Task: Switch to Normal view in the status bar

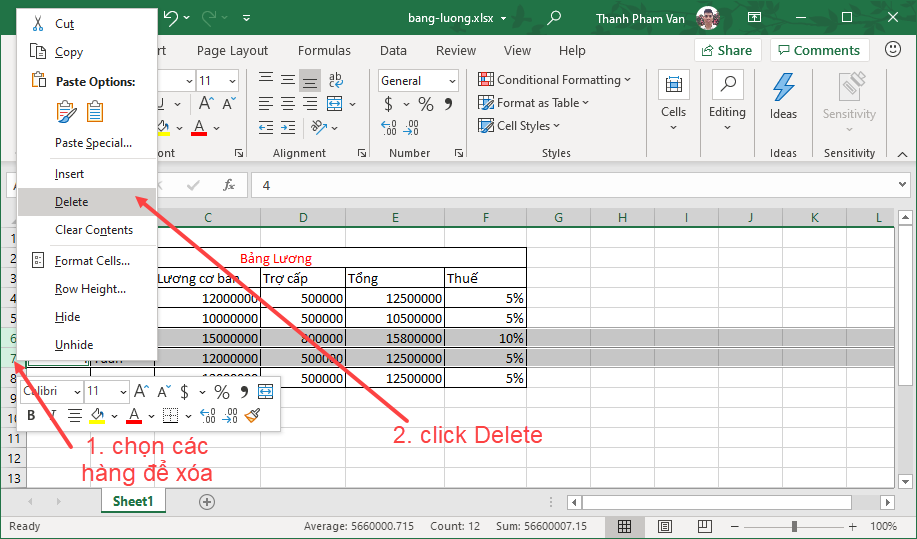Action: point(624,526)
